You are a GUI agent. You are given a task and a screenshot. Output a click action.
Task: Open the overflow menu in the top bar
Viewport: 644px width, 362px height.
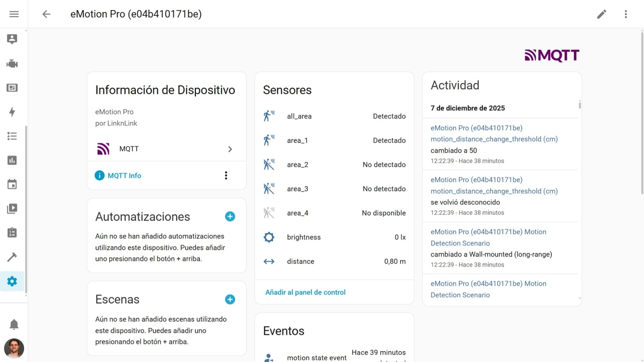[626, 14]
